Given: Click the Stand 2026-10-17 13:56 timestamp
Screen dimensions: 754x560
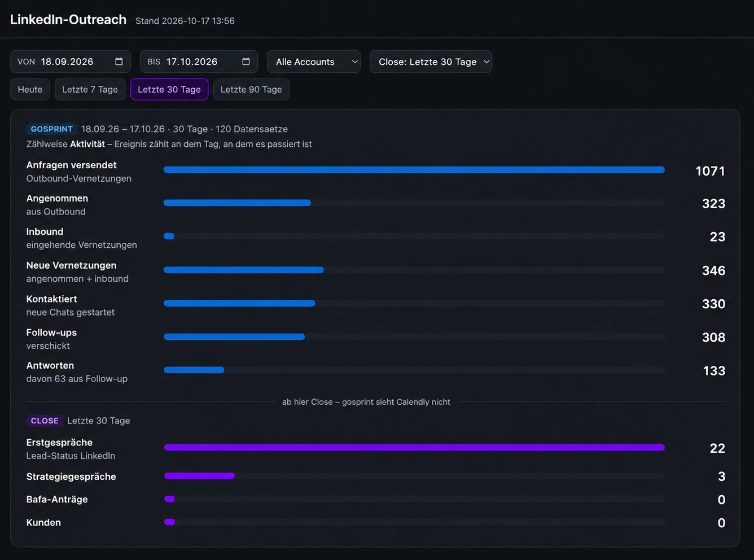Looking at the screenshot, I should pos(185,21).
